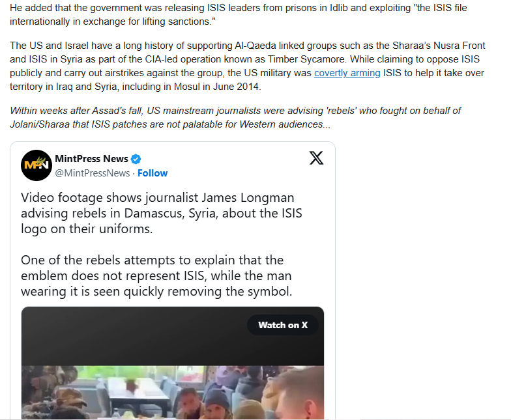Click 'Damascus, Syria' in the tweet text
511x420 pixels.
click(x=171, y=214)
